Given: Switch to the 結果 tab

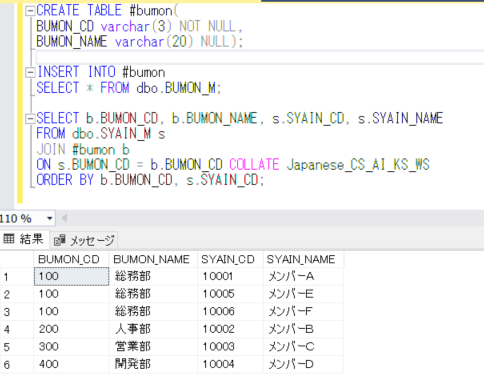Looking at the screenshot, I should tap(24, 239).
